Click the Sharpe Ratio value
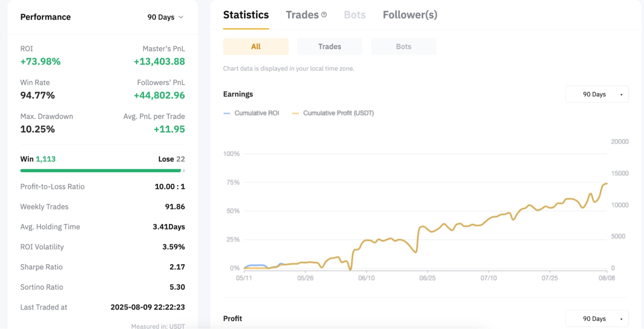 coord(177,267)
